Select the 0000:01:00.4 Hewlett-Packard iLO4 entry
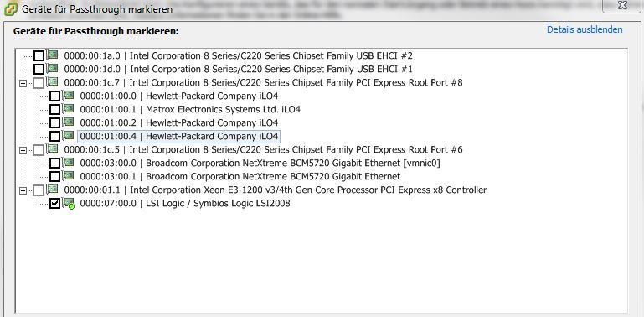 click(179, 136)
